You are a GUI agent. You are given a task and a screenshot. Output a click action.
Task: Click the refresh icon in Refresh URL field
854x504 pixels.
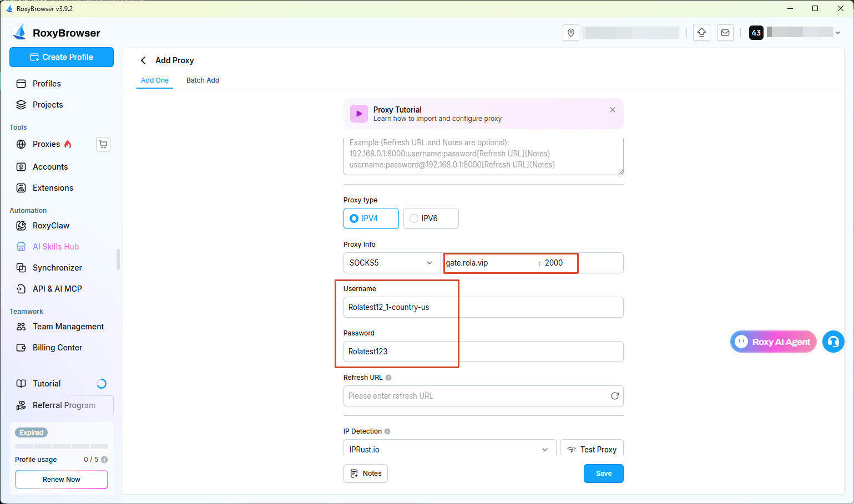[615, 396]
